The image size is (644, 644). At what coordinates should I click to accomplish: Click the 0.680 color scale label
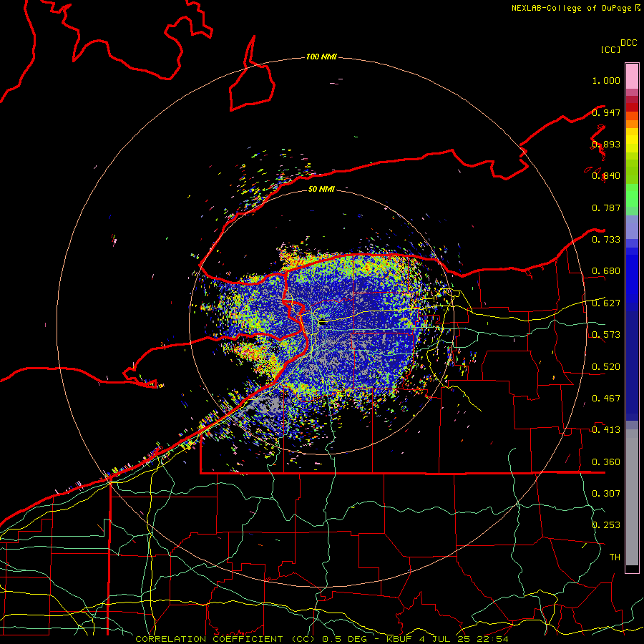(606, 271)
